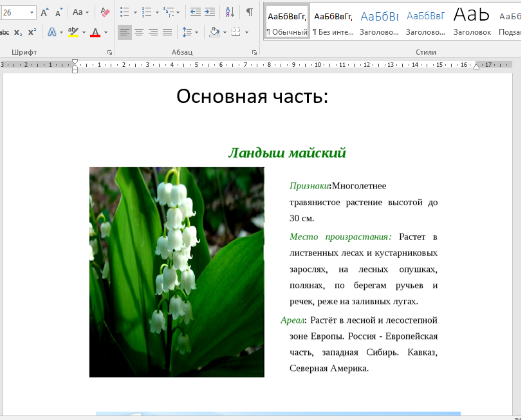Increase font size with grow font icon
This screenshot has width=527, height=420.
click(x=44, y=12)
